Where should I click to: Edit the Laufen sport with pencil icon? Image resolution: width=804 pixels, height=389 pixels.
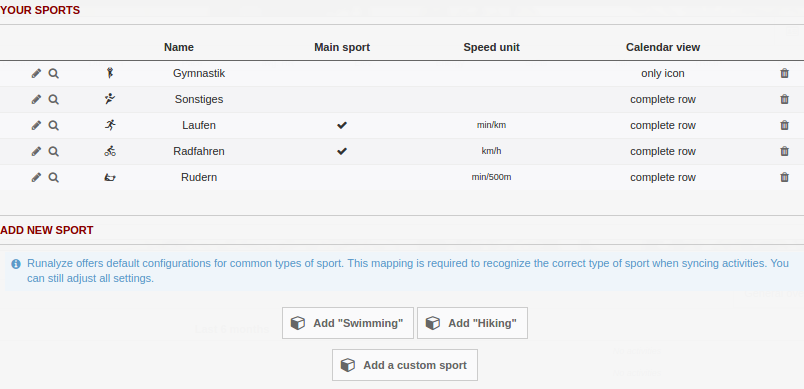click(x=36, y=126)
